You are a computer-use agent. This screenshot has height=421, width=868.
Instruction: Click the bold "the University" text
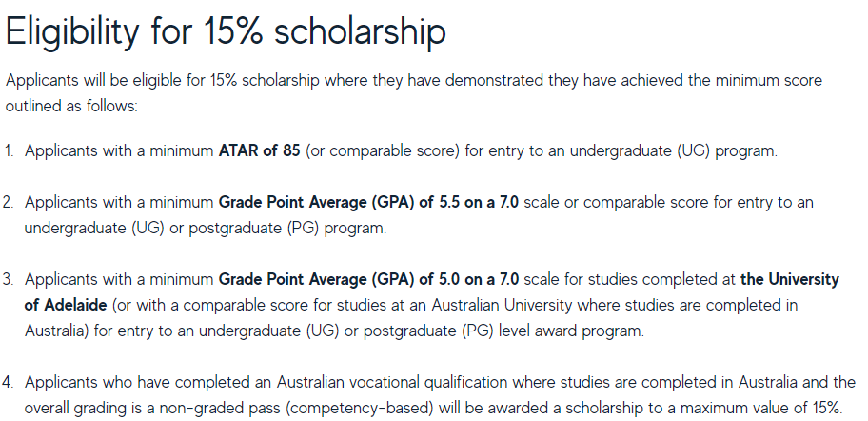point(790,280)
